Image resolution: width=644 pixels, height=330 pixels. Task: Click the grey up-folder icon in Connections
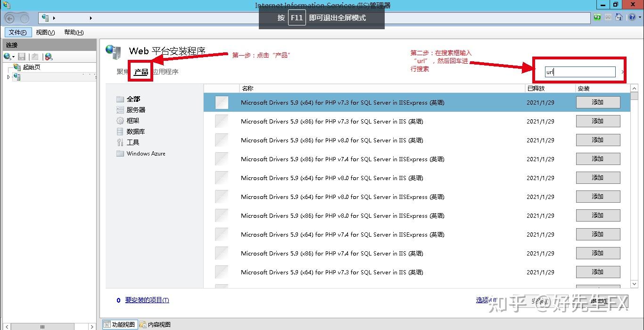(x=35, y=57)
